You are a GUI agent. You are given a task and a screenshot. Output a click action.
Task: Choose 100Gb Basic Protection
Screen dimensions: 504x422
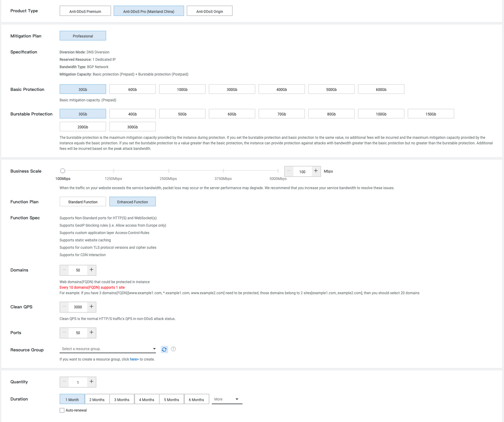coord(182,89)
